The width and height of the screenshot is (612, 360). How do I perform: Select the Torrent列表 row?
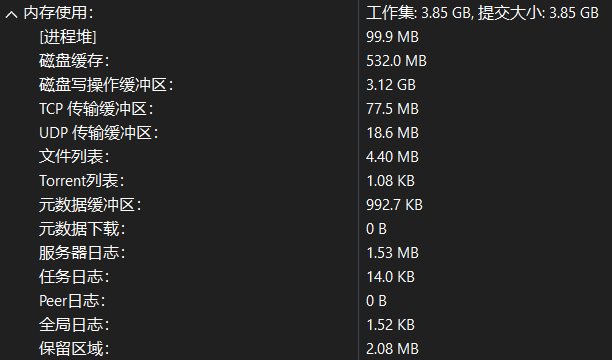[306, 181]
